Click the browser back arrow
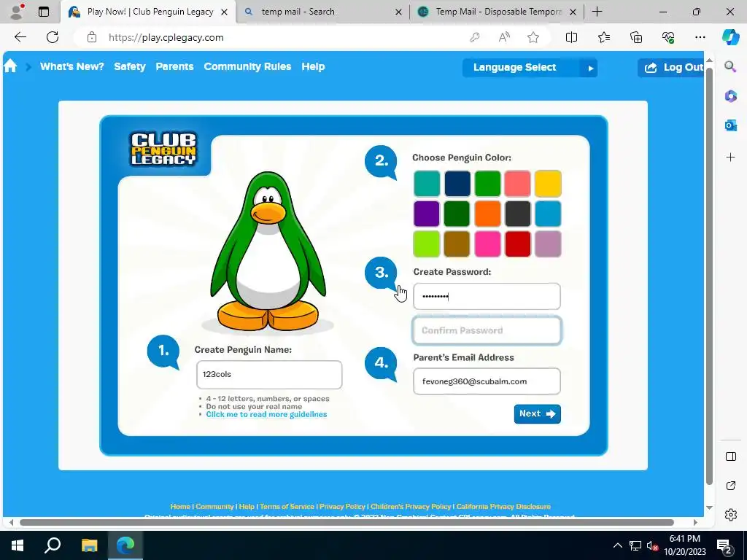 pyautogui.click(x=20, y=37)
